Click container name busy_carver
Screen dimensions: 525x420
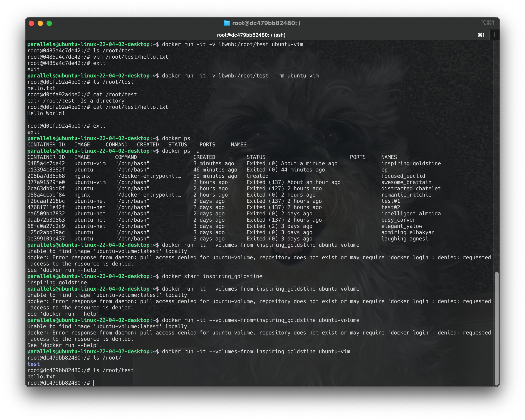[399, 220]
